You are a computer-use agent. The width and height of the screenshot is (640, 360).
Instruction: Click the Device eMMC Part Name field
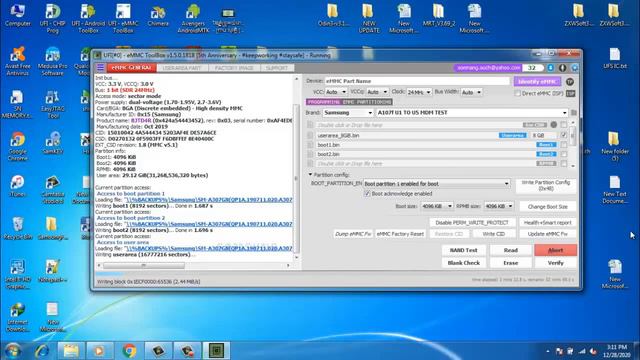click(417, 81)
